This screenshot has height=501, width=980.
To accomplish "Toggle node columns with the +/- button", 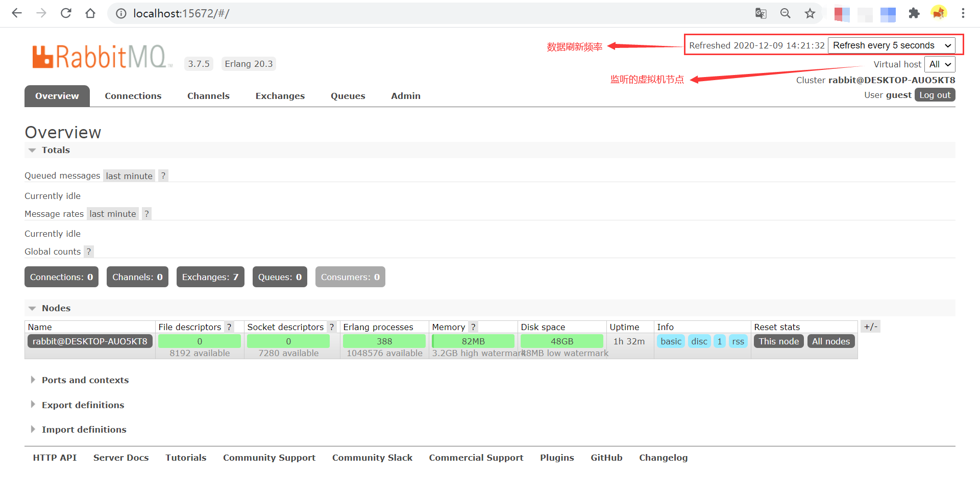I will pos(871,327).
